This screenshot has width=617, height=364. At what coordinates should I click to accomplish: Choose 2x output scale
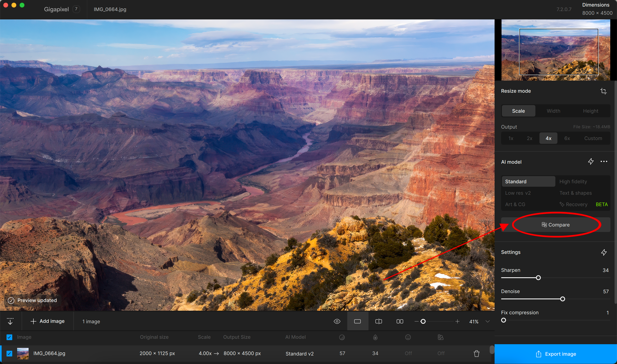pos(529,138)
